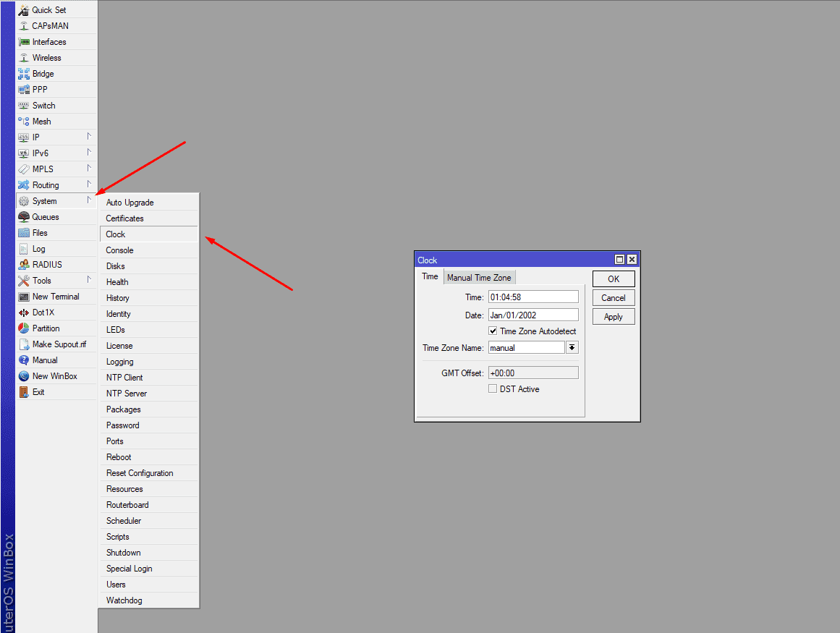Click the Partition pie chart icon
Screen dimensions: 840x633
pos(24,328)
